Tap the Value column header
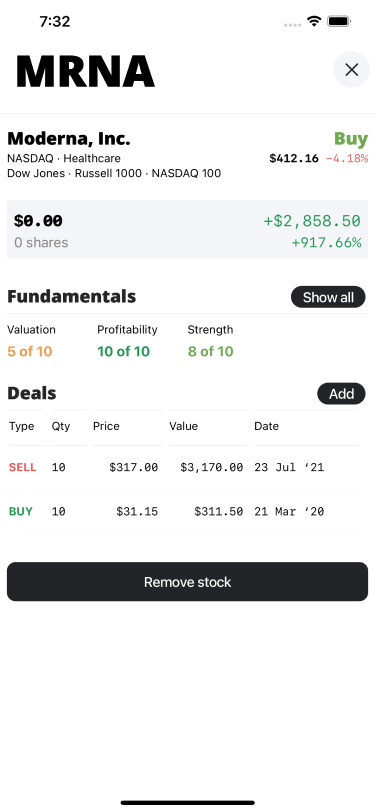Screen dimensions: 375x812 [183, 426]
